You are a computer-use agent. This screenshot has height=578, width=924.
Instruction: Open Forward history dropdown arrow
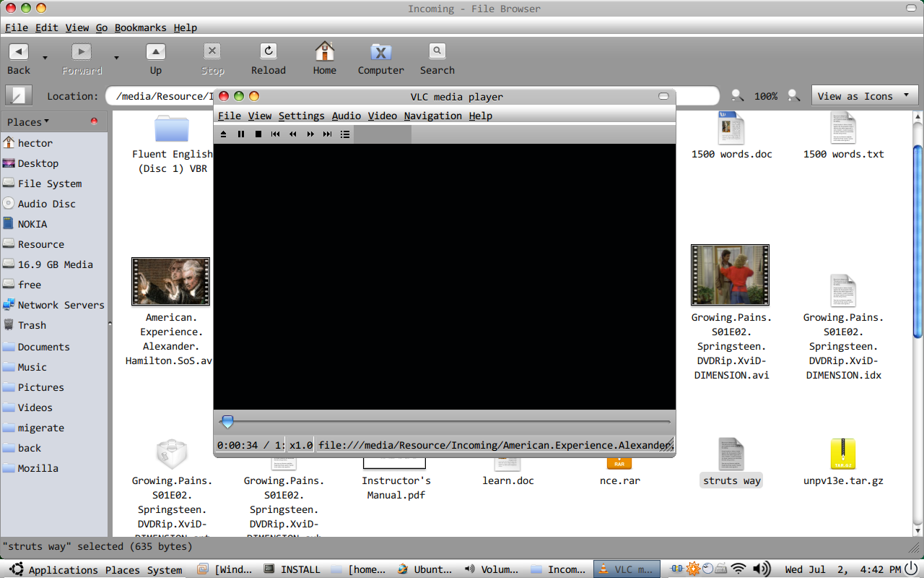pos(116,57)
